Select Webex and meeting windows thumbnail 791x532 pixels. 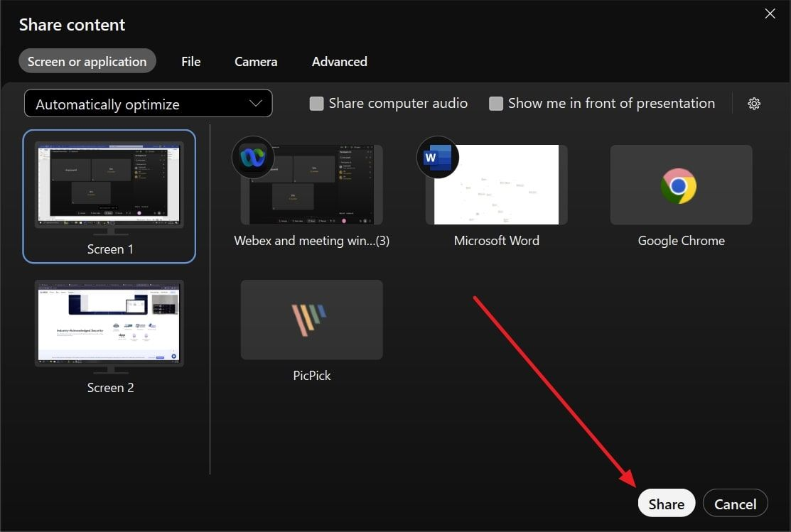pyautogui.click(x=311, y=185)
